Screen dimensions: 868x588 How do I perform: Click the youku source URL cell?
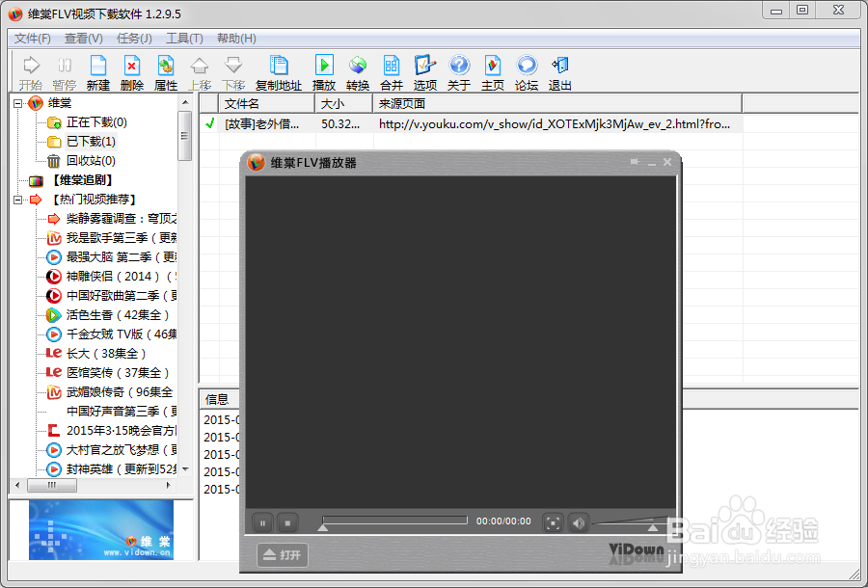click(x=555, y=124)
